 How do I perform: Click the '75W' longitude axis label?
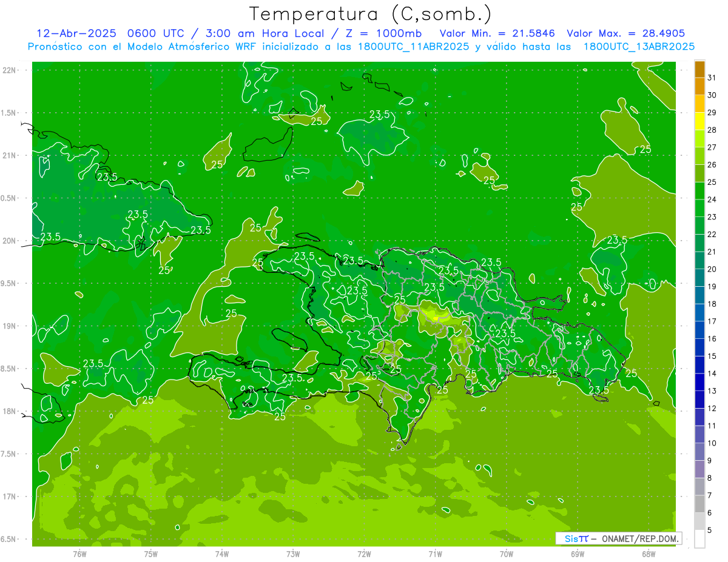[x=150, y=554]
